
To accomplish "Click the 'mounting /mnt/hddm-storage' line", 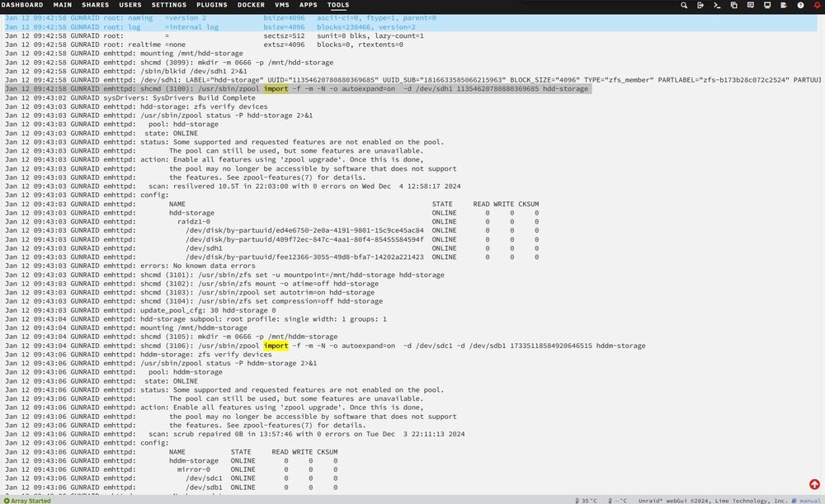I will (125, 327).
